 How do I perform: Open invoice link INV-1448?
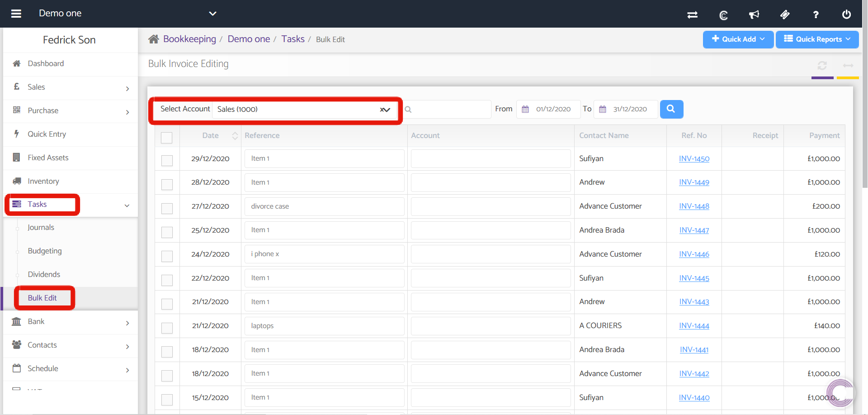tap(694, 206)
